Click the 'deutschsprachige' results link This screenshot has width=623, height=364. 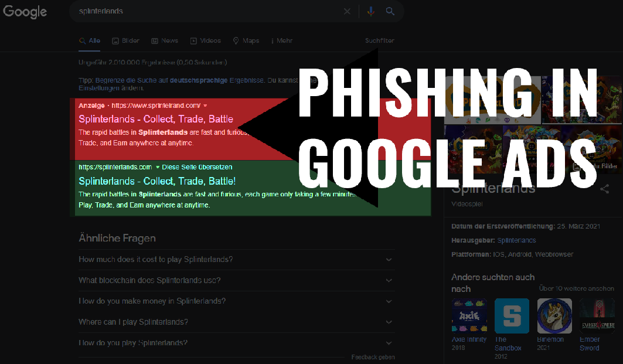[x=199, y=80]
